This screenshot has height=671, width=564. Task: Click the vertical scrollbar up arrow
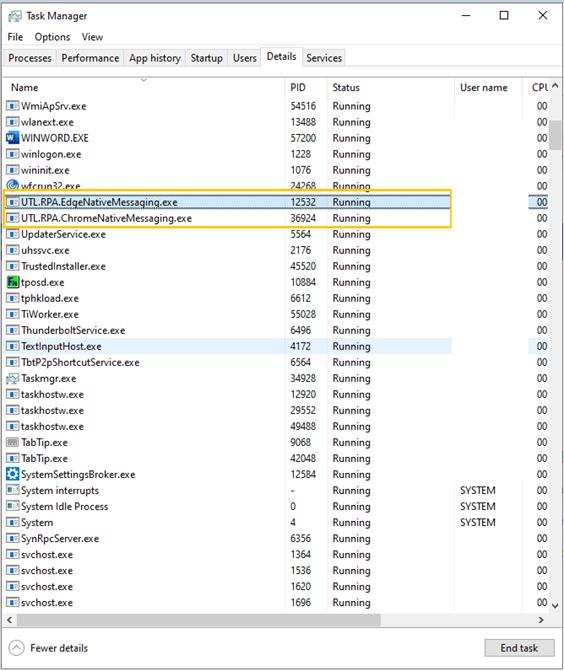[555, 86]
